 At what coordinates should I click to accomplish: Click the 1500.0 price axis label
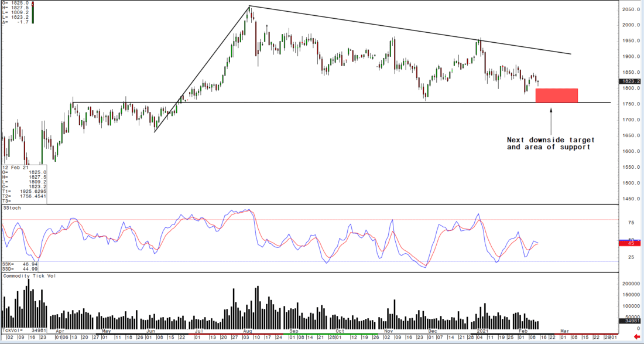[x=631, y=183]
